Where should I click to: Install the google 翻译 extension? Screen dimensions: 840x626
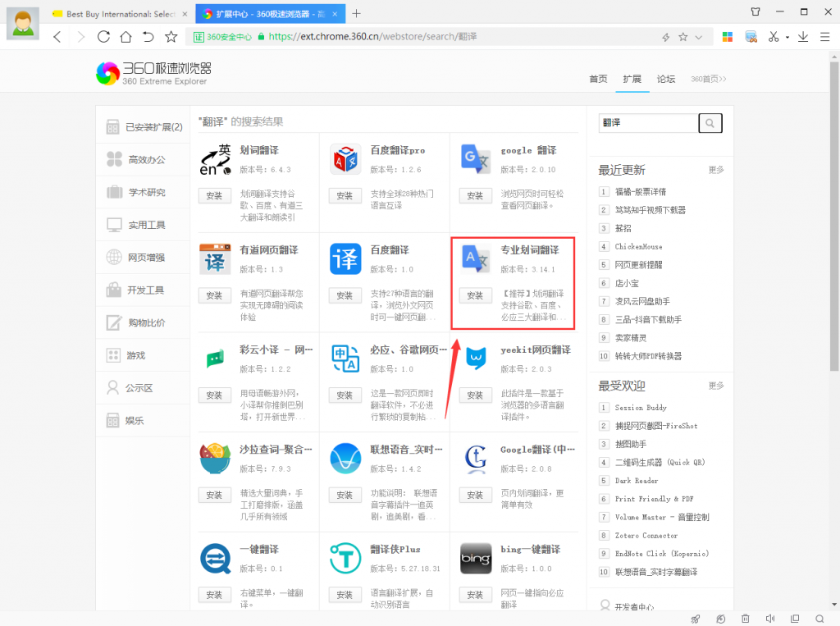coord(475,195)
